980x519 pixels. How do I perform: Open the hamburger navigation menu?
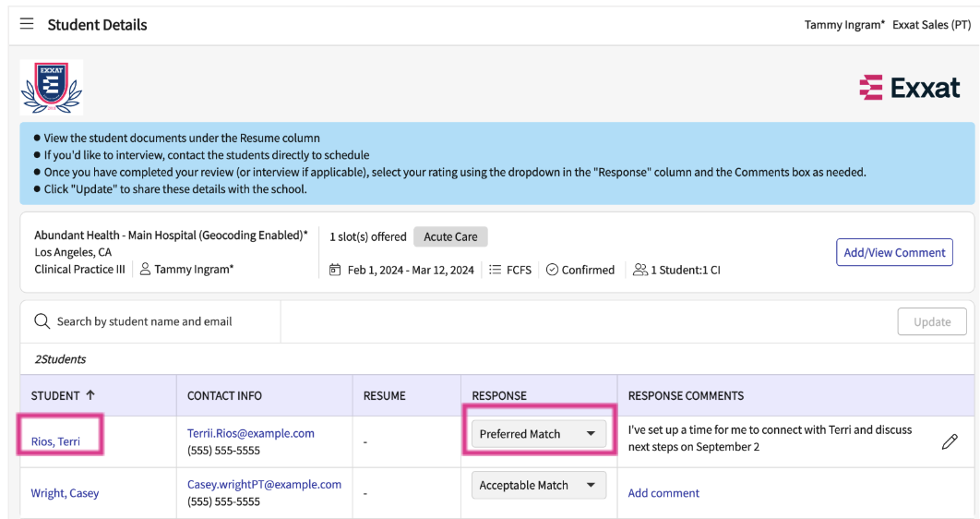[27, 24]
